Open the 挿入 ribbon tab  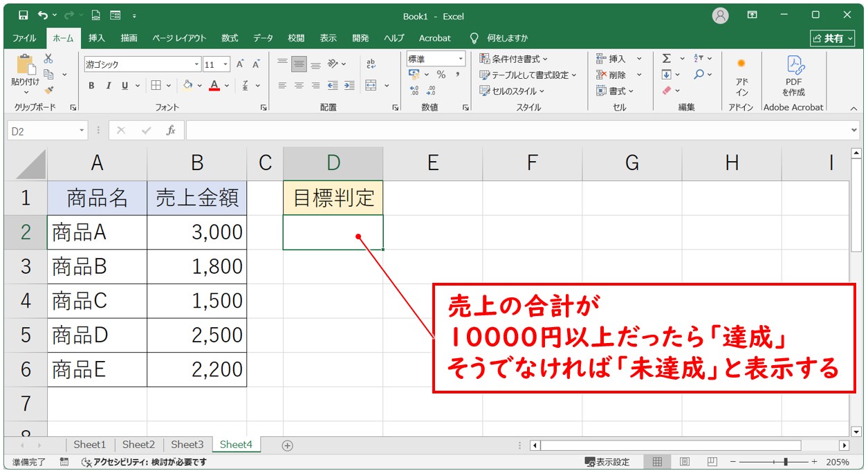(97, 38)
